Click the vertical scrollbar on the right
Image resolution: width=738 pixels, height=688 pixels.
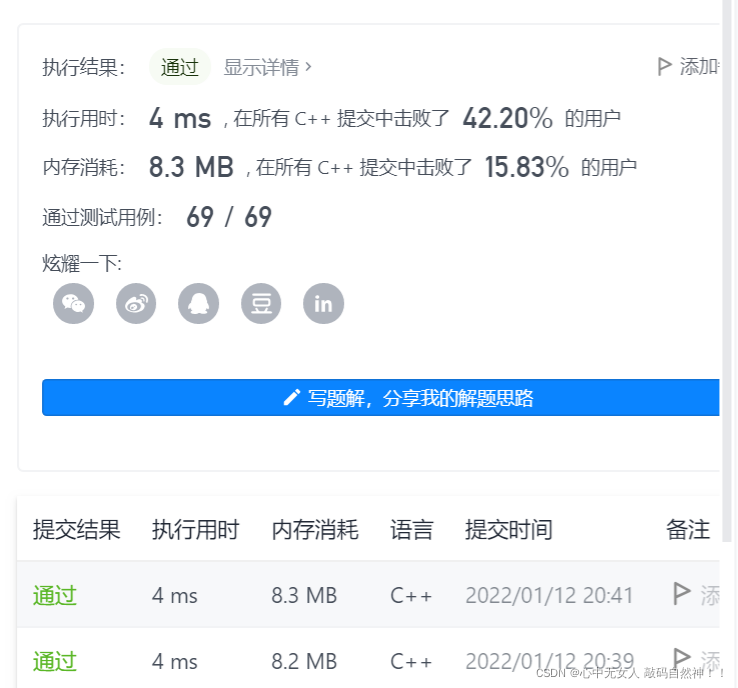[x=727, y=271]
